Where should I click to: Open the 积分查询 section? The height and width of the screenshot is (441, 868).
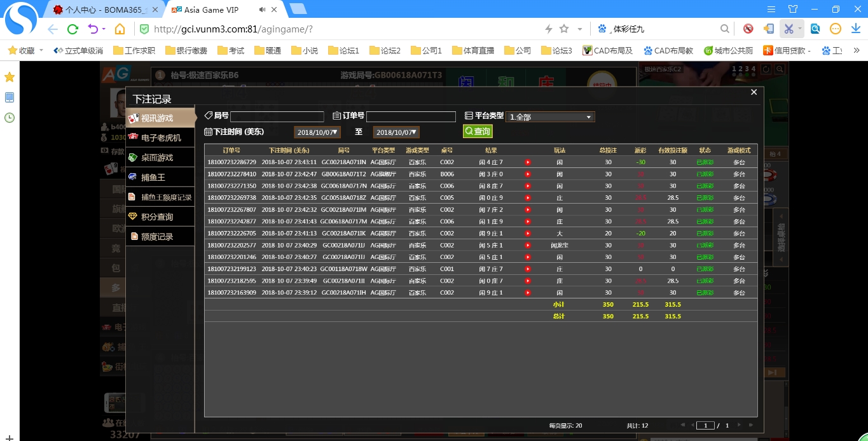pyautogui.click(x=160, y=216)
